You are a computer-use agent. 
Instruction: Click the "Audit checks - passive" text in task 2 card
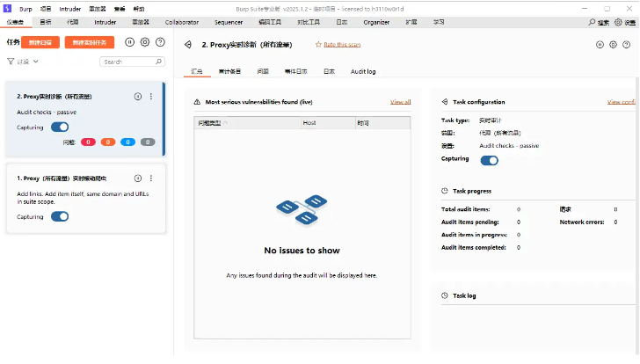tap(47, 113)
